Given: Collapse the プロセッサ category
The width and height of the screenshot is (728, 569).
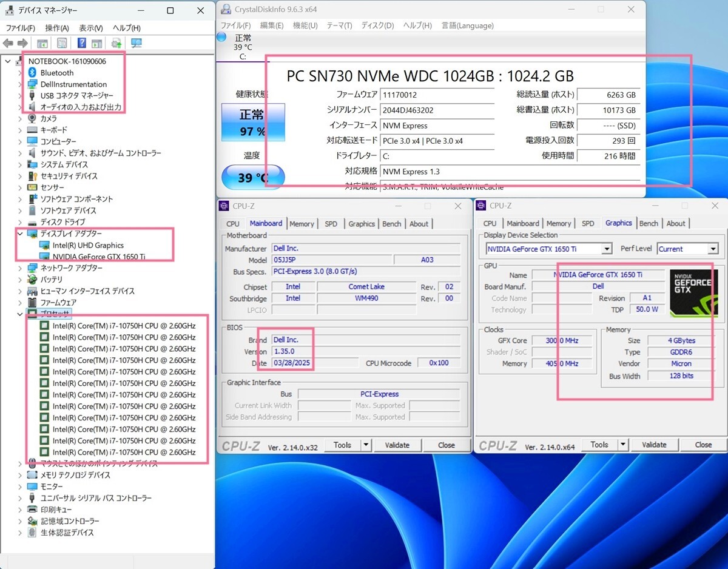Looking at the screenshot, I should point(19,314).
